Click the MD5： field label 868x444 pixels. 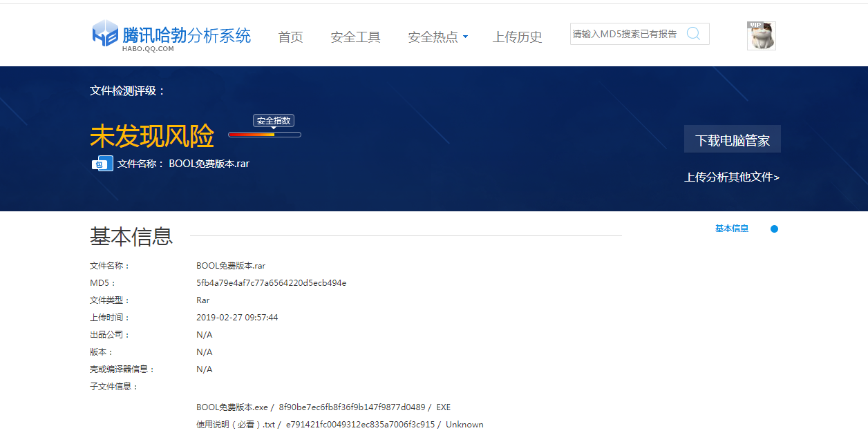click(103, 283)
